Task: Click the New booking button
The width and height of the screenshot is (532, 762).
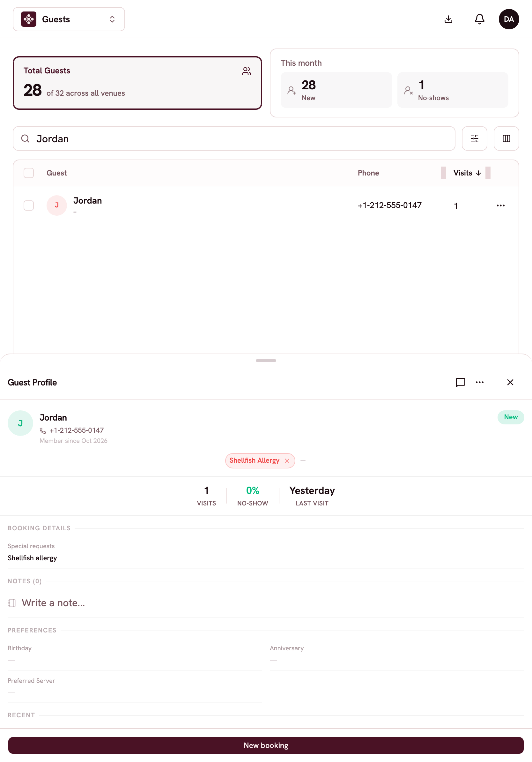Action: [x=266, y=745]
